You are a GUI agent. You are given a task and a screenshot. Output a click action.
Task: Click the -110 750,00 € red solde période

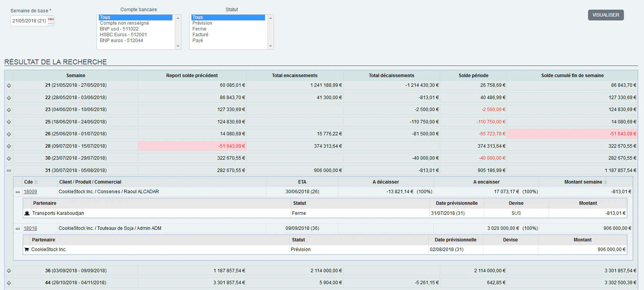pyautogui.click(x=491, y=122)
